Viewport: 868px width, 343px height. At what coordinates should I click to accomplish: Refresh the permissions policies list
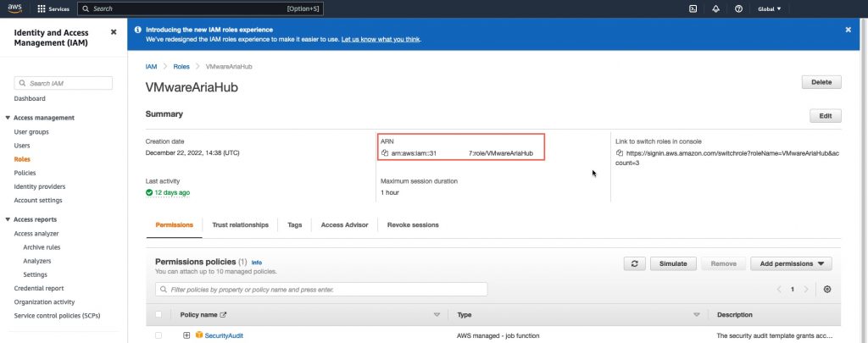[634, 264]
